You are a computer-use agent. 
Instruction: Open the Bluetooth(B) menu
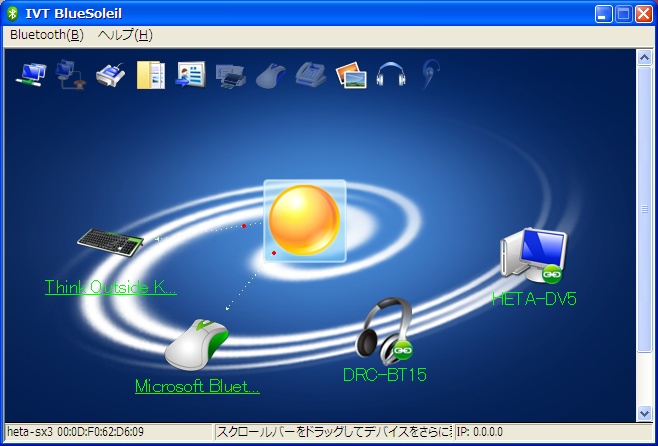(47, 35)
